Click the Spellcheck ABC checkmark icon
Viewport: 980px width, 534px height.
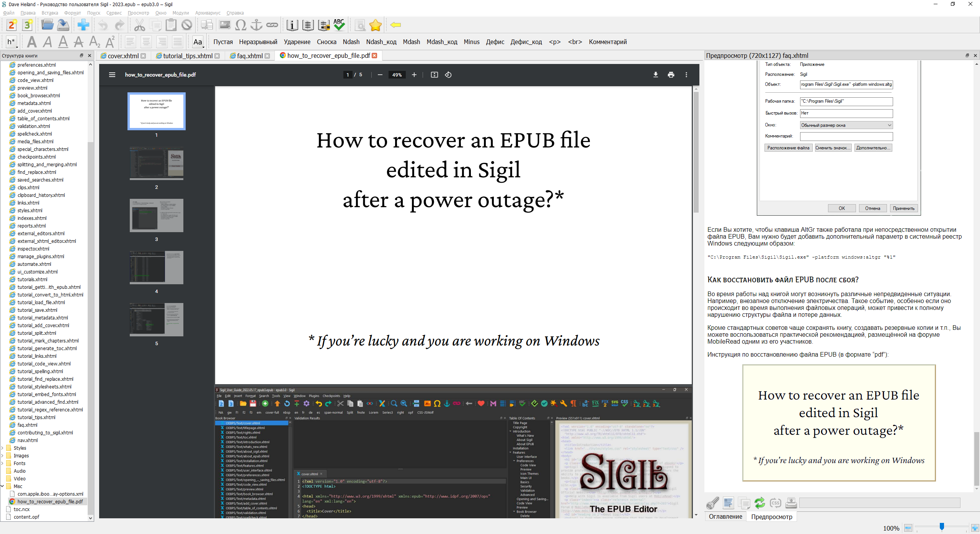pos(339,25)
